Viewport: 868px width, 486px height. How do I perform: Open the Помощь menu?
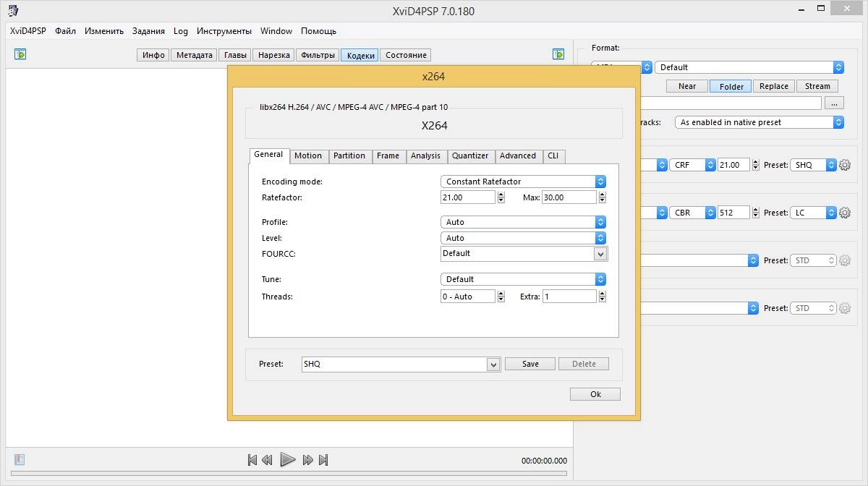(318, 31)
